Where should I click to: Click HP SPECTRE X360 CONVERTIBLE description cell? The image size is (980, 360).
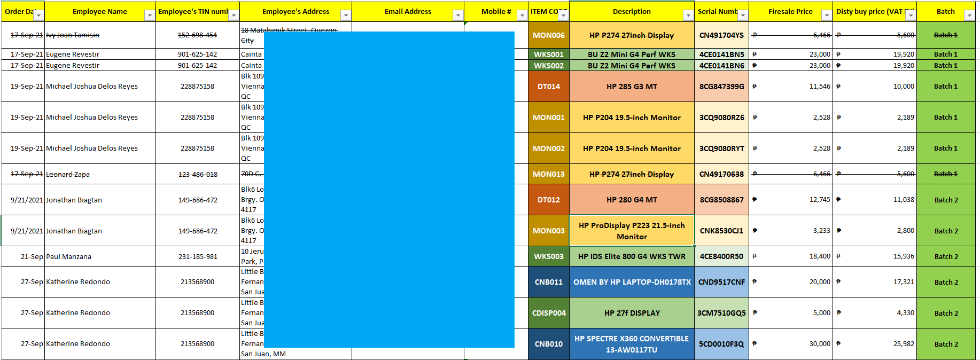pos(632,344)
